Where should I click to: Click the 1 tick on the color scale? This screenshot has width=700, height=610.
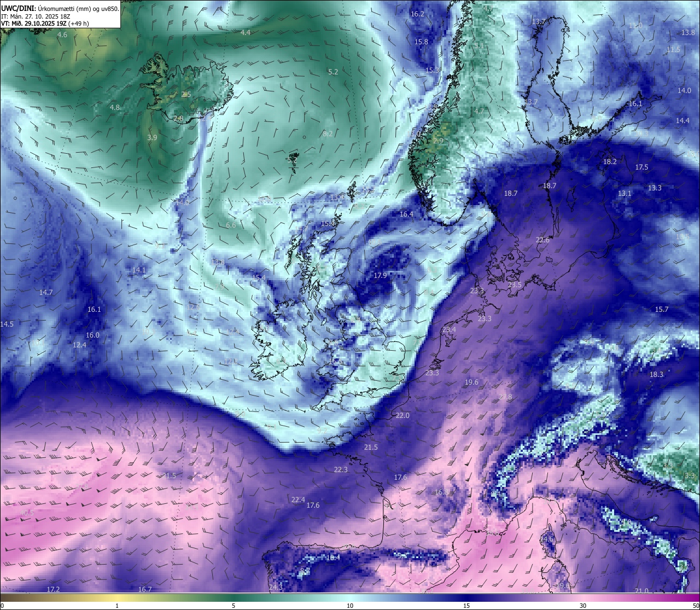(117, 606)
